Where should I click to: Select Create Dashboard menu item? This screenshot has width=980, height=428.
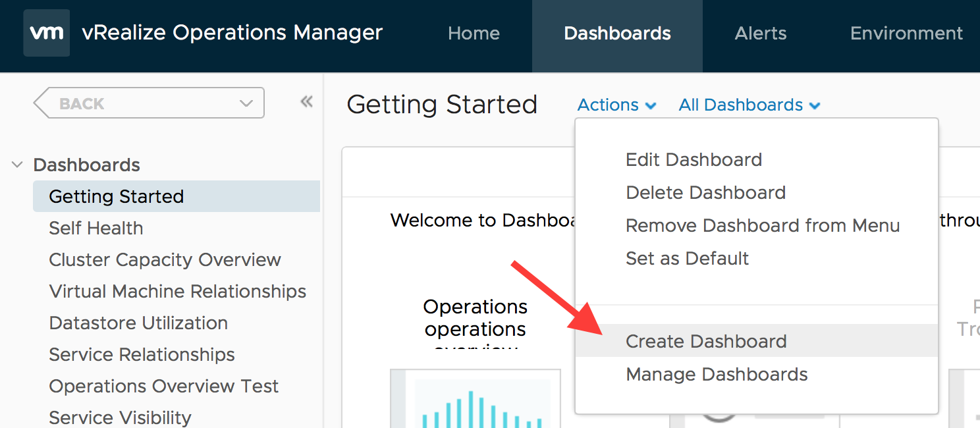757,341
